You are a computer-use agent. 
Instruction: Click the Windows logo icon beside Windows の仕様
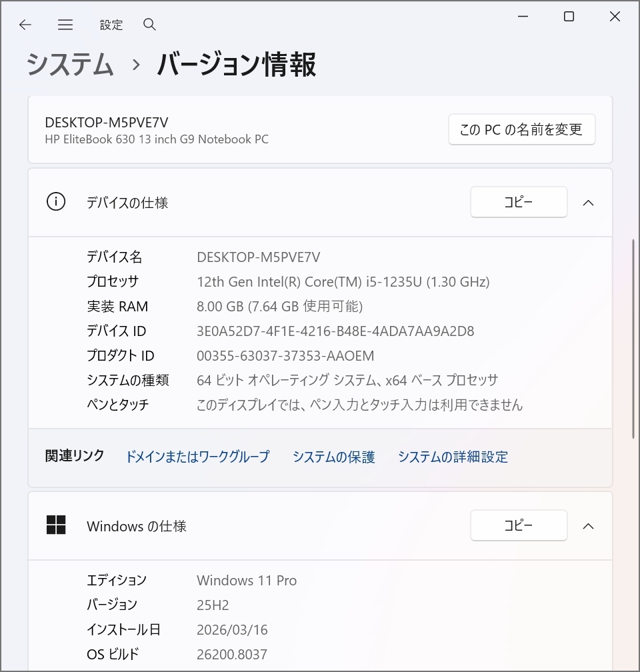click(56, 525)
